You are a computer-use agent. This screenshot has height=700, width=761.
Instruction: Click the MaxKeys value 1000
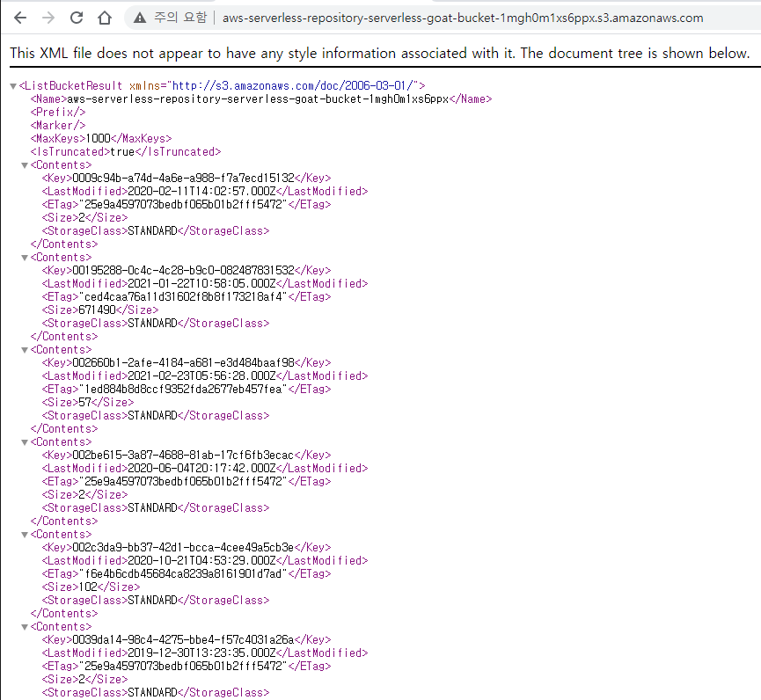[x=98, y=138]
